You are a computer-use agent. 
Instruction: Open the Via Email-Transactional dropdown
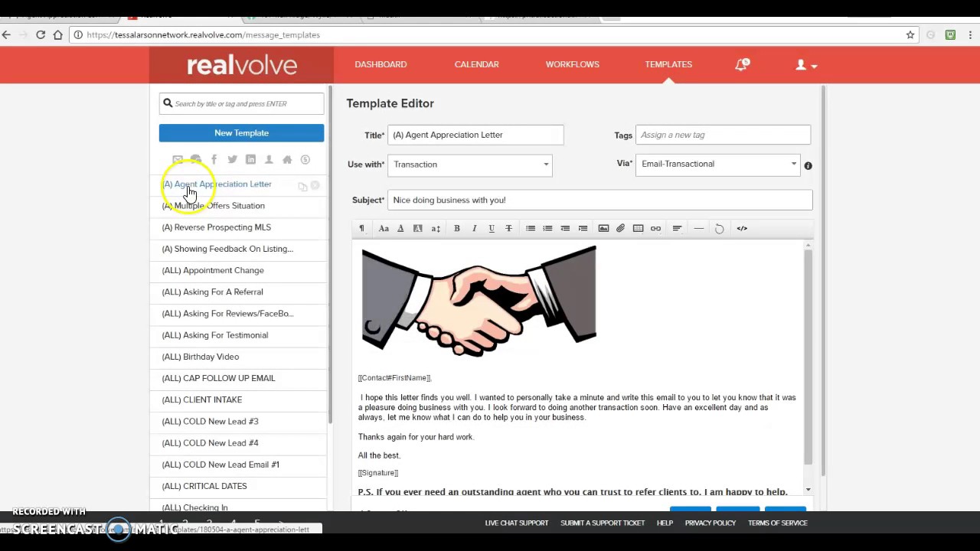coord(717,164)
